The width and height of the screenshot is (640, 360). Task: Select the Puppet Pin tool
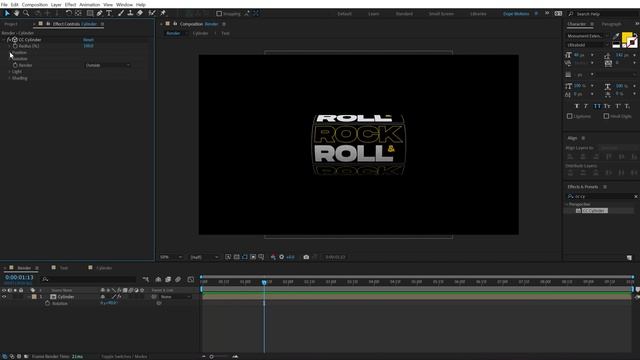163,13
